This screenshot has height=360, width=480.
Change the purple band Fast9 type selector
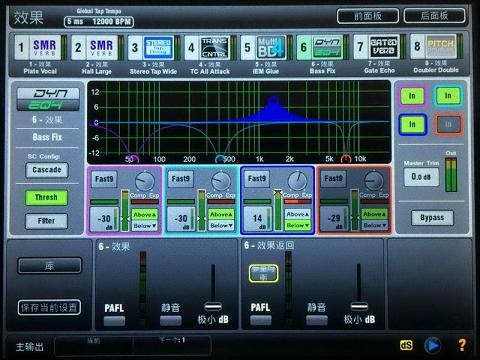104,179
